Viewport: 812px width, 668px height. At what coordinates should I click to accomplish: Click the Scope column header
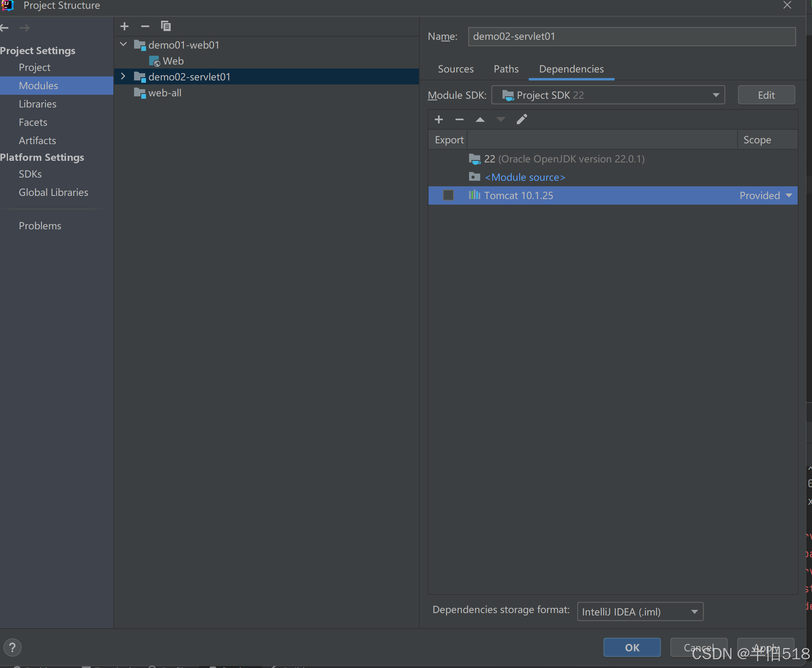point(767,140)
